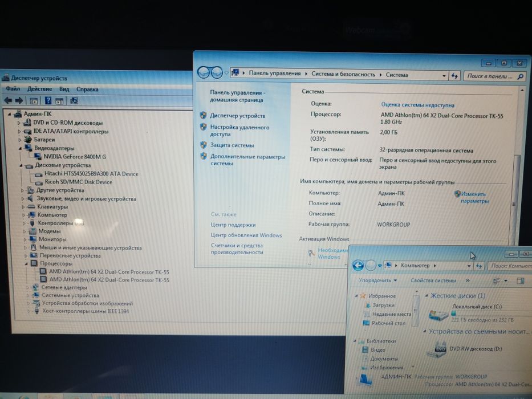Click the Мониторы category icon
532x399 pixels.
tap(33, 239)
